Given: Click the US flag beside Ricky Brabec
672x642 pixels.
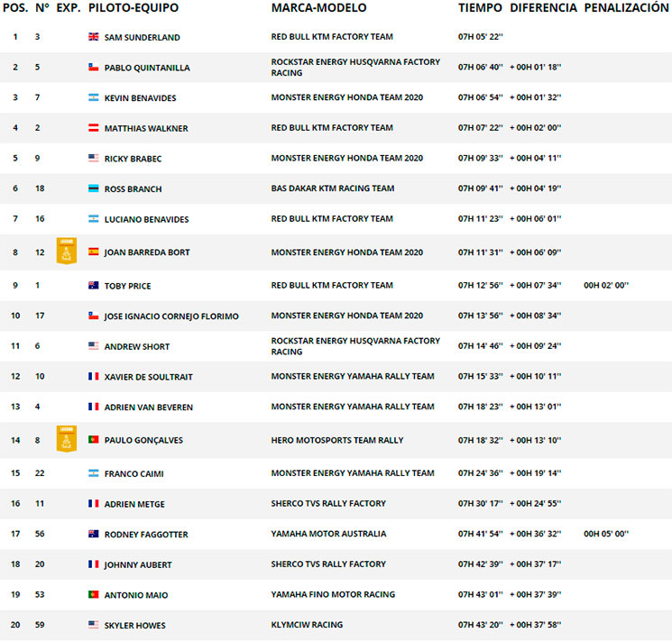Looking at the screenshot, I should pos(94,158).
